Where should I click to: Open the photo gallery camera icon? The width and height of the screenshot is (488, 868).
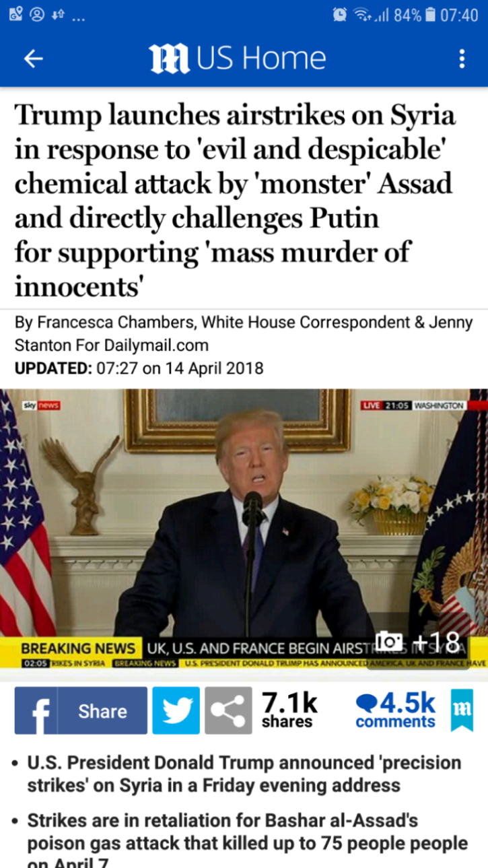coord(388,642)
